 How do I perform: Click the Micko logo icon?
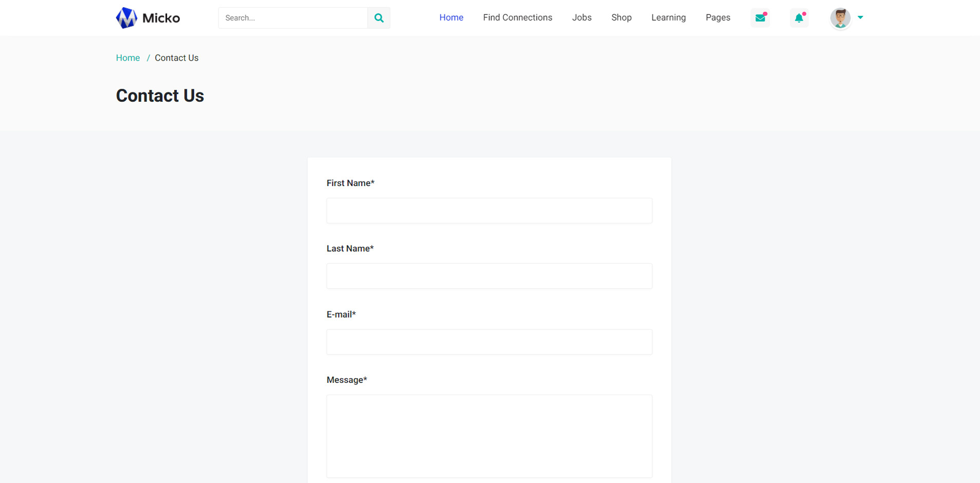coord(126,18)
